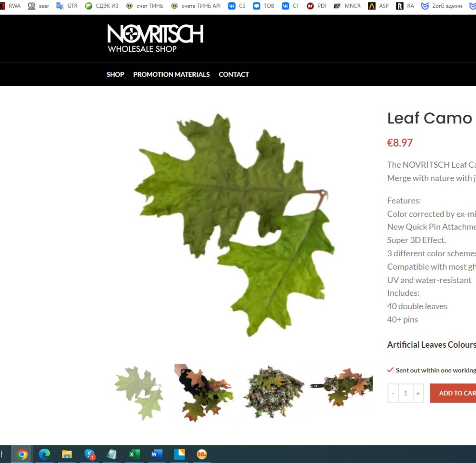Increase quantity with the plus button
This screenshot has width=476, height=463.
tap(418, 393)
